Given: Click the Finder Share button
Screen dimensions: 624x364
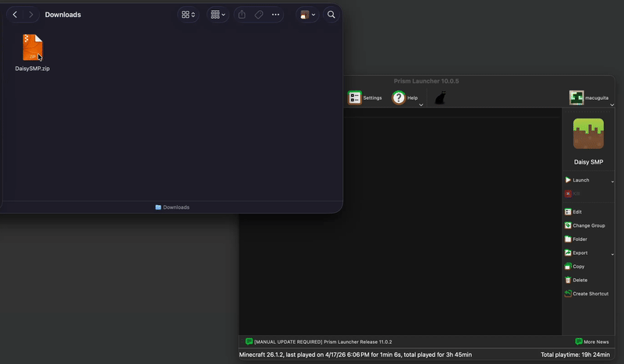Looking at the screenshot, I should point(242,15).
